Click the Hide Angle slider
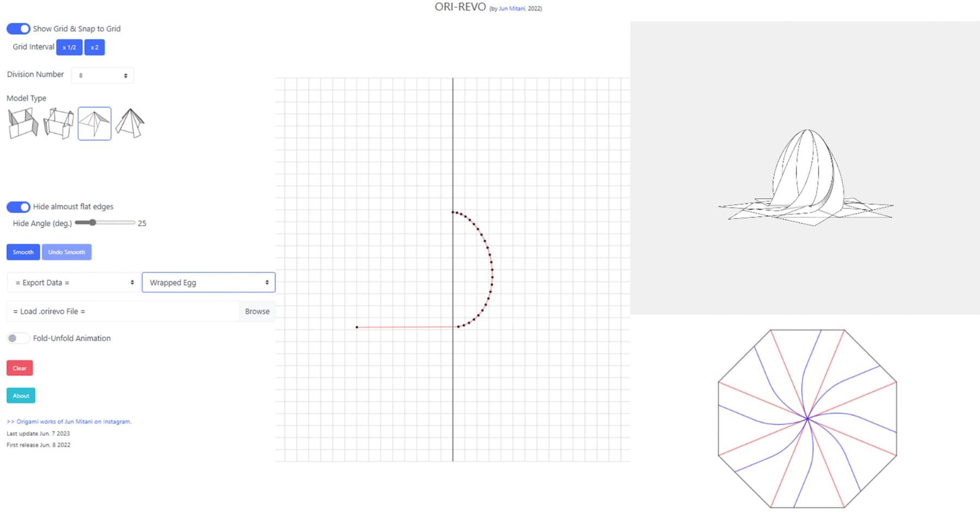 click(x=105, y=223)
